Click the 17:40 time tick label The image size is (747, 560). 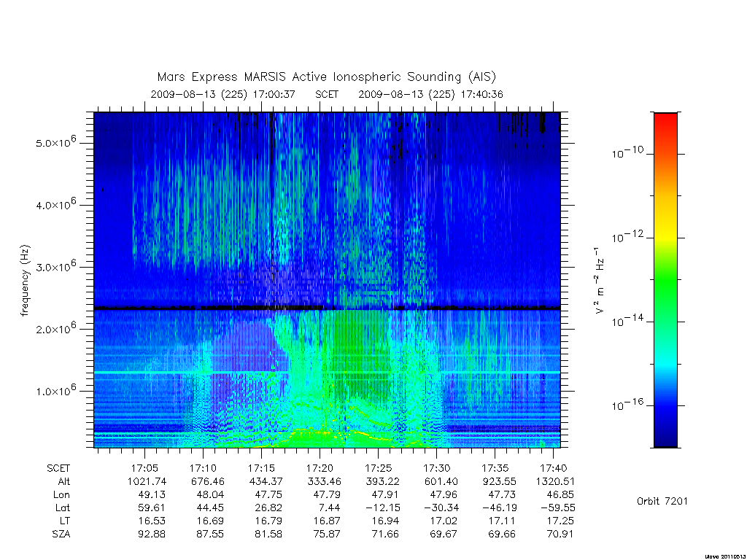point(553,468)
